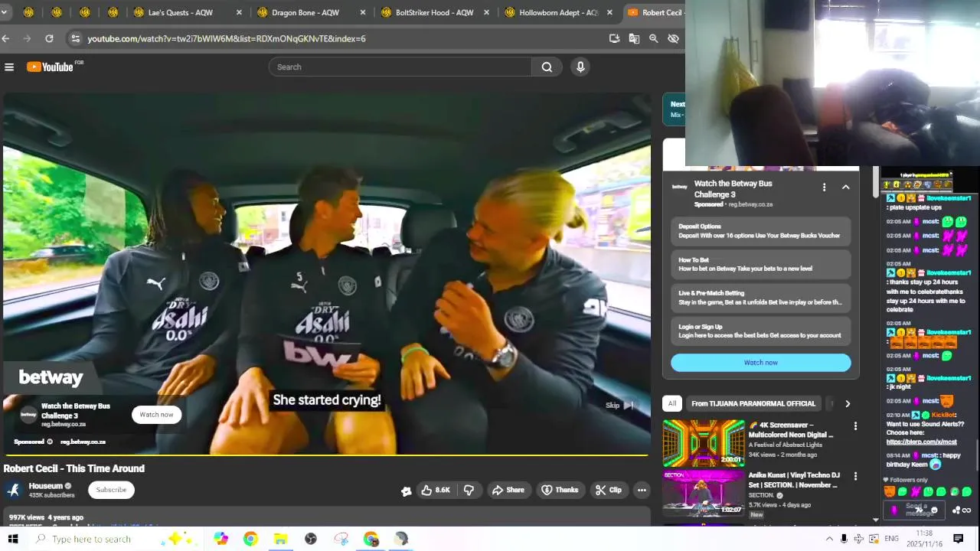
Task: Open the Deposit Options ad card
Action: tap(761, 231)
